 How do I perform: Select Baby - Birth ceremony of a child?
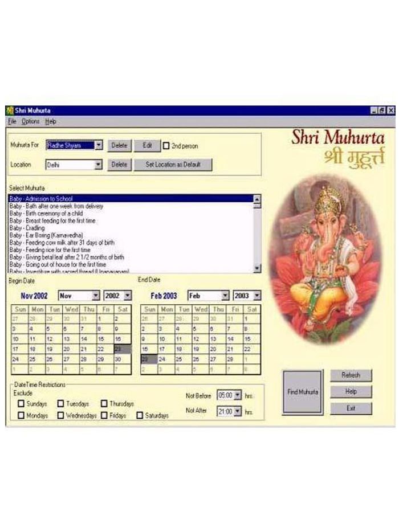tap(131, 214)
